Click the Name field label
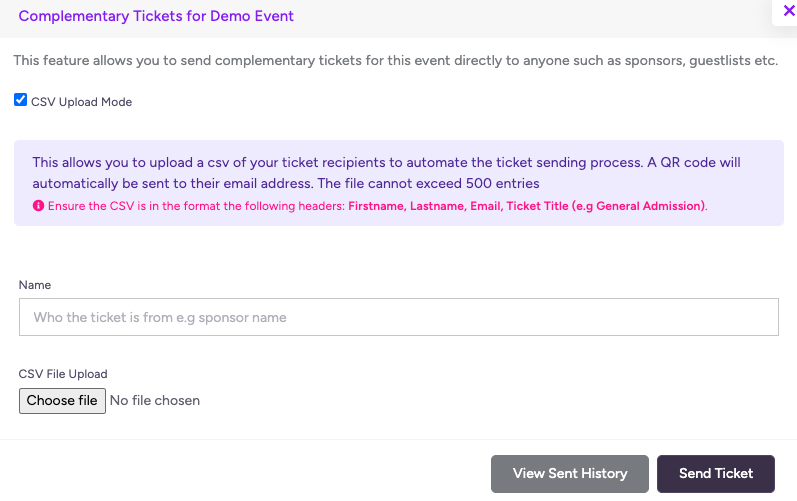 [35, 285]
